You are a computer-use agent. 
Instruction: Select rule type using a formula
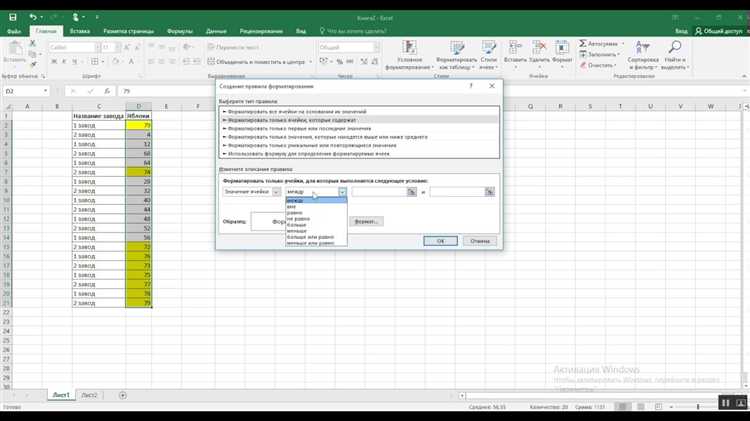pyautogui.click(x=309, y=154)
